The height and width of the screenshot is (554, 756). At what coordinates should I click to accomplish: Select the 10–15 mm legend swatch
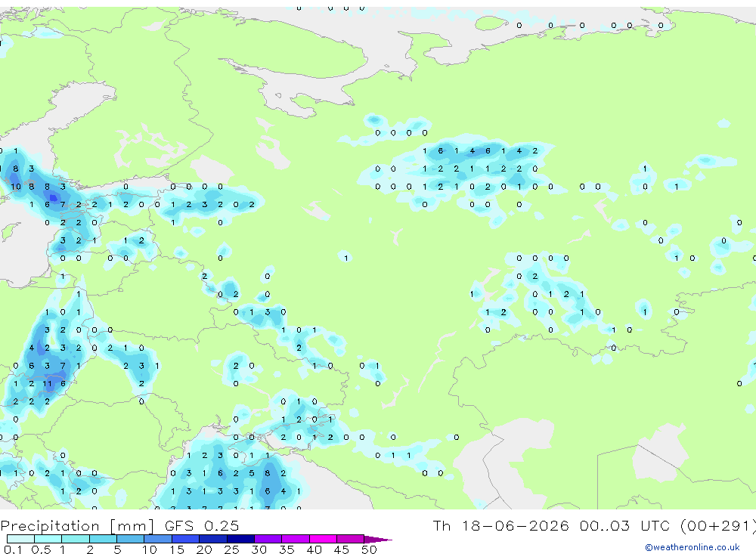(x=158, y=539)
